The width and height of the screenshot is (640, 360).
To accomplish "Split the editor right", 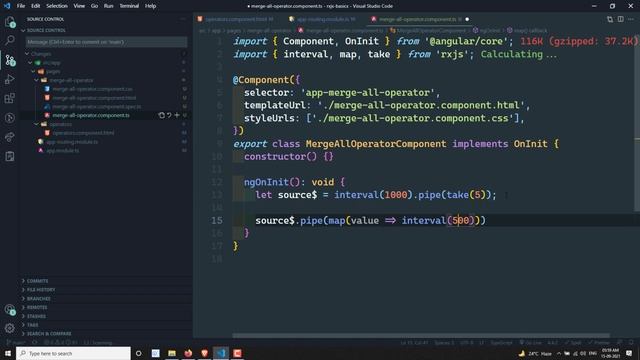I will coord(620,19).
